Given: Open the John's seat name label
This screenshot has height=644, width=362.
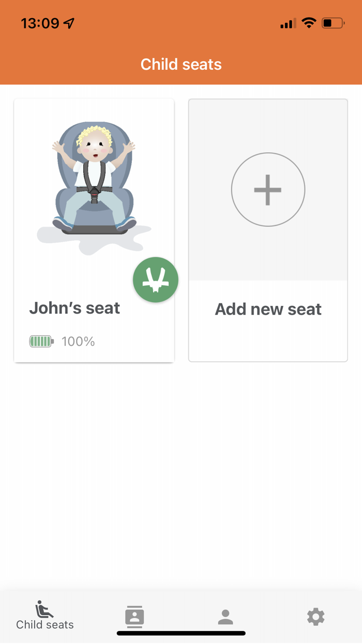Looking at the screenshot, I should pyautogui.click(x=74, y=308).
